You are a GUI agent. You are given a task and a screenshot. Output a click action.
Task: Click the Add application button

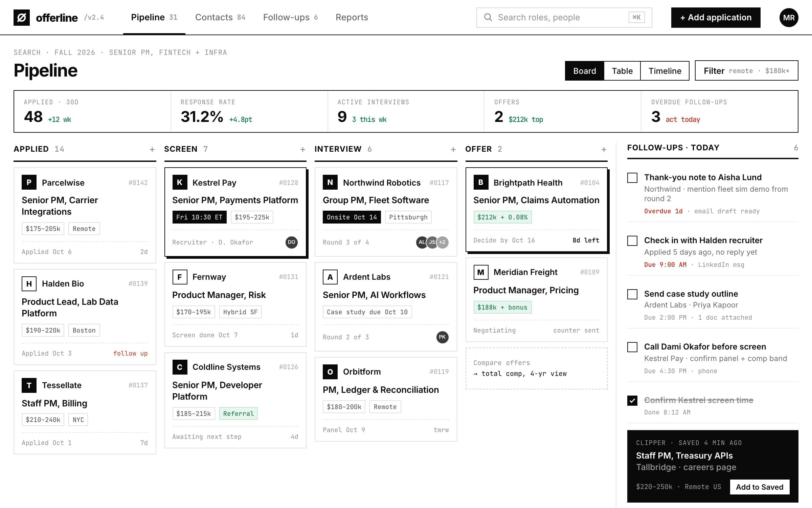pos(716,18)
